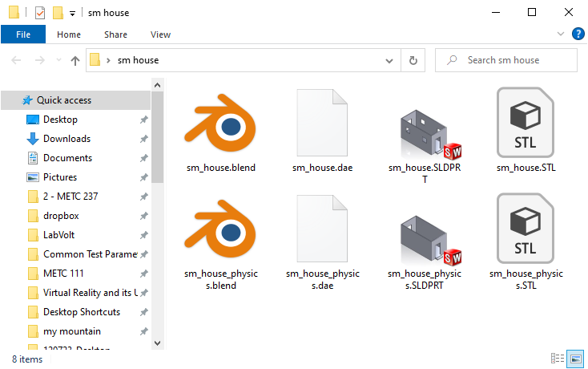This screenshot has height=369, width=588.
Task: Click the Quick access label in sidebar
Action: pyautogui.click(x=64, y=100)
